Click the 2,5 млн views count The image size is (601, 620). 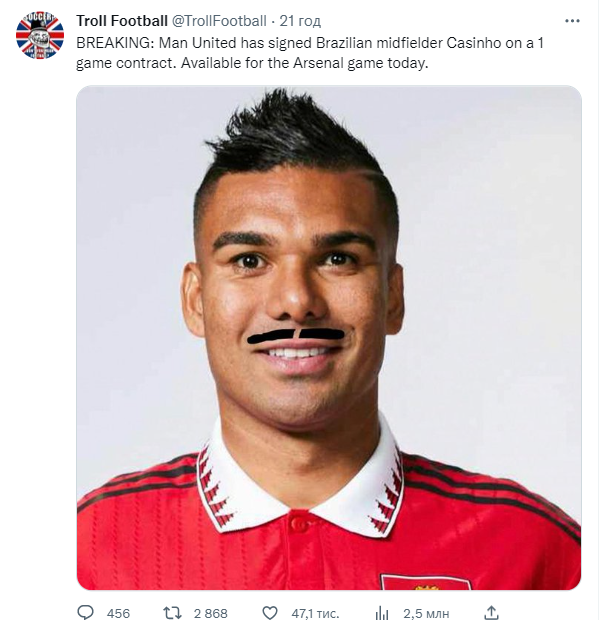tap(426, 613)
